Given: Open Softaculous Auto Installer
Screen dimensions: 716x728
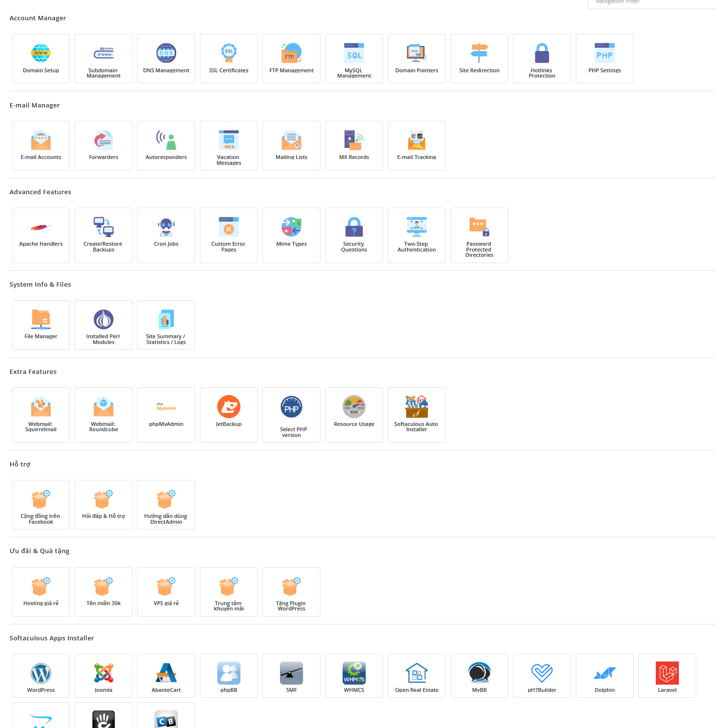Looking at the screenshot, I should [x=417, y=415].
